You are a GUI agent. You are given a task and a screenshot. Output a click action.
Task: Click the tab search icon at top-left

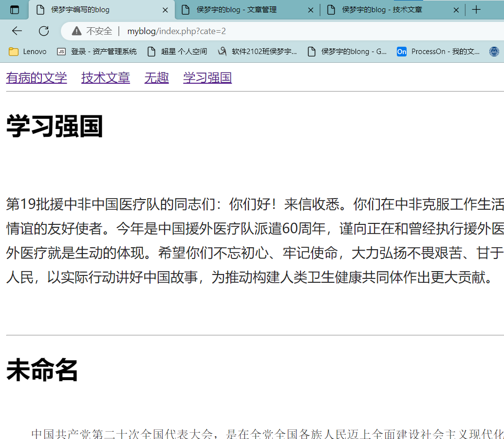(x=14, y=9)
